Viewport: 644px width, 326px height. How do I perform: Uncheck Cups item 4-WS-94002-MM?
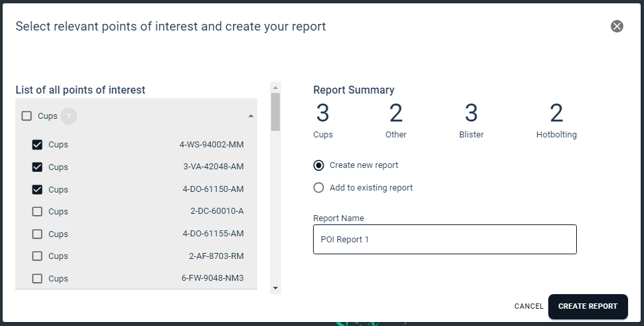(x=37, y=145)
